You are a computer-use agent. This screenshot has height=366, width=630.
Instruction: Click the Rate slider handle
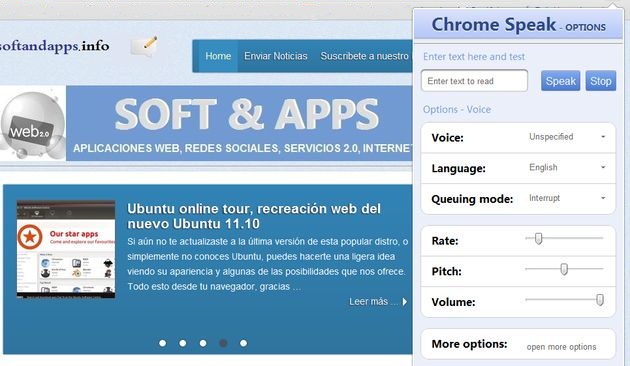point(538,239)
